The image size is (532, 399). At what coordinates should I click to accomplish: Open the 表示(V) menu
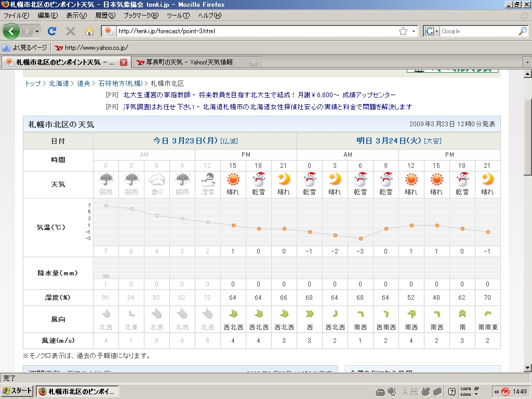[x=76, y=15]
